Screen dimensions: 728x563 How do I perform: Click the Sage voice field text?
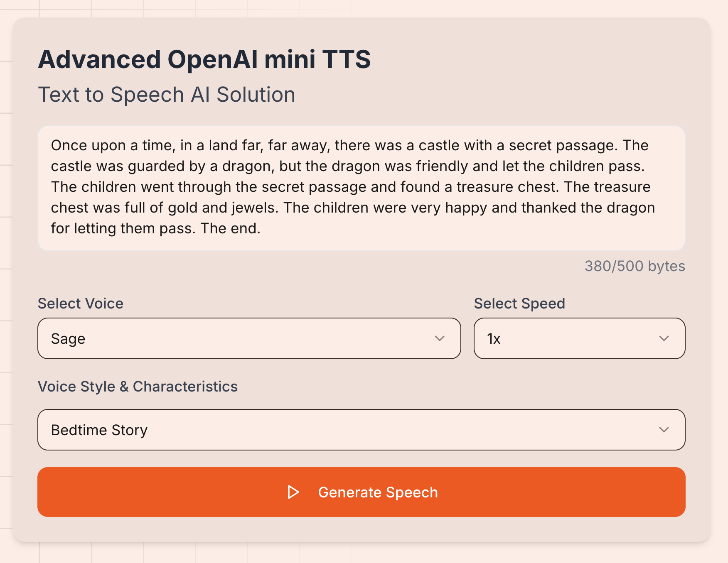click(68, 338)
